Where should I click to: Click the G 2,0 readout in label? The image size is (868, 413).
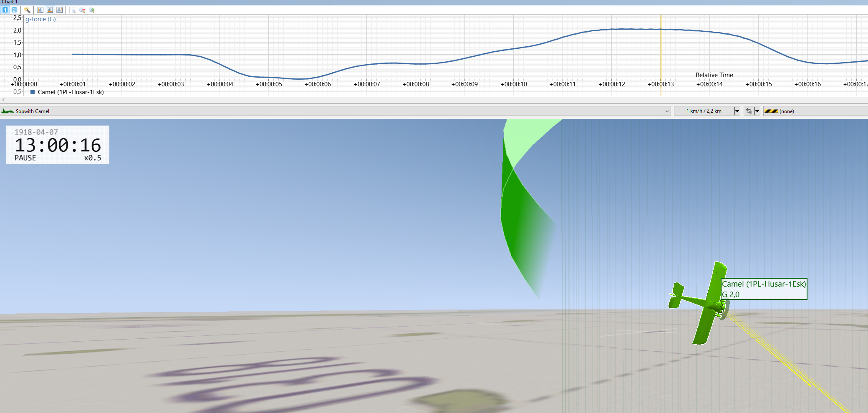tap(731, 294)
